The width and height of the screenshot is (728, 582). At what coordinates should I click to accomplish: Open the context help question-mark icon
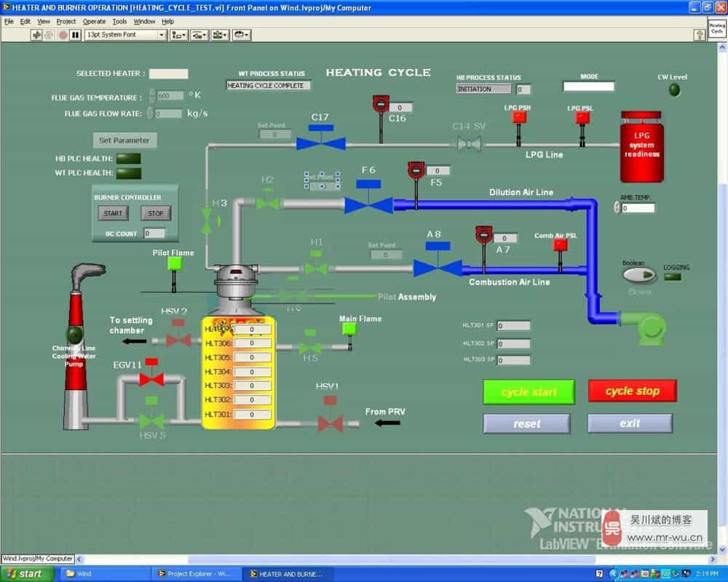700,35
